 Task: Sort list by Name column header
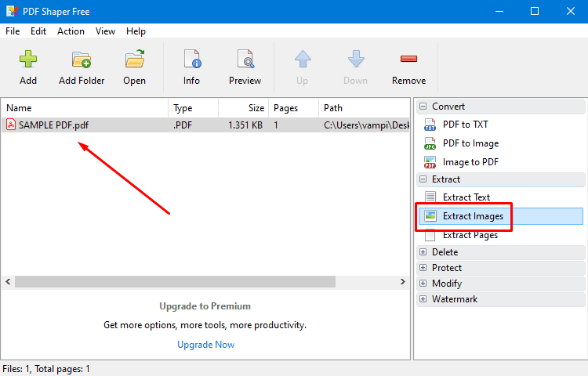pyautogui.click(x=85, y=108)
